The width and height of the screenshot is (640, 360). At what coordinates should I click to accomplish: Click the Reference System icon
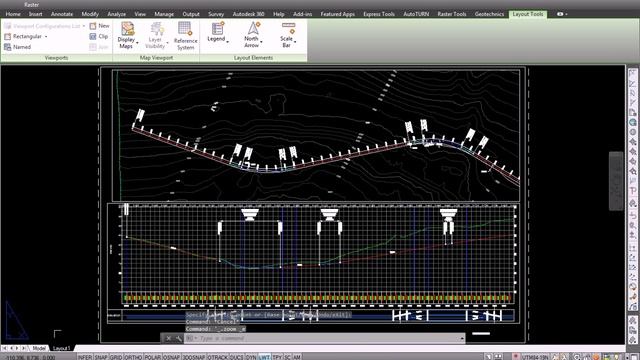point(185,29)
